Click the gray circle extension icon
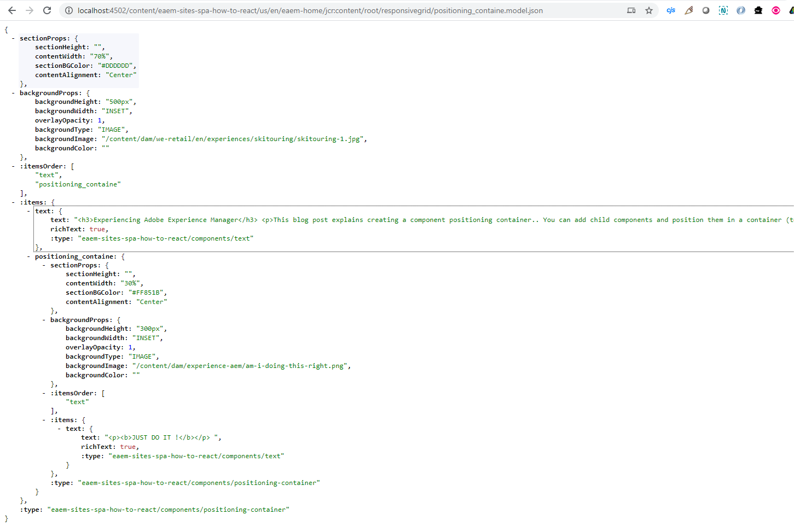 (x=706, y=10)
